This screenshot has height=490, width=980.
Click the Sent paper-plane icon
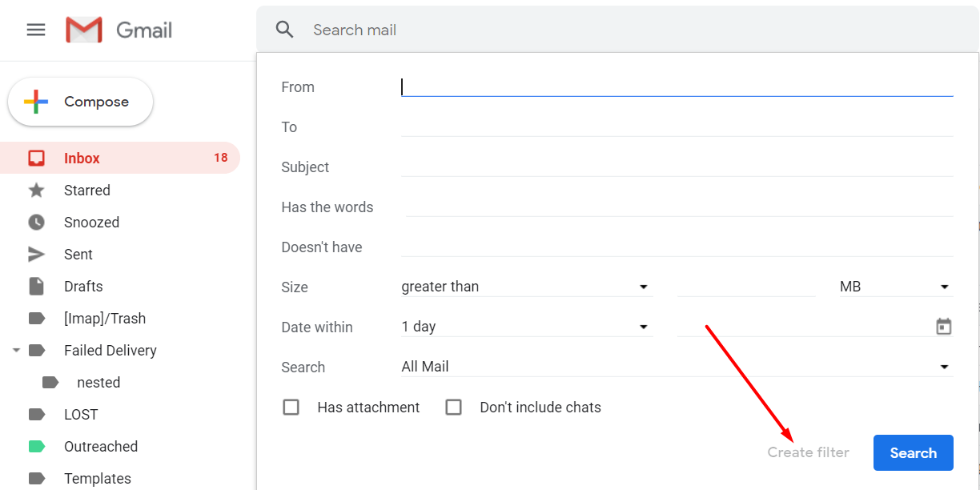point(36,255)
